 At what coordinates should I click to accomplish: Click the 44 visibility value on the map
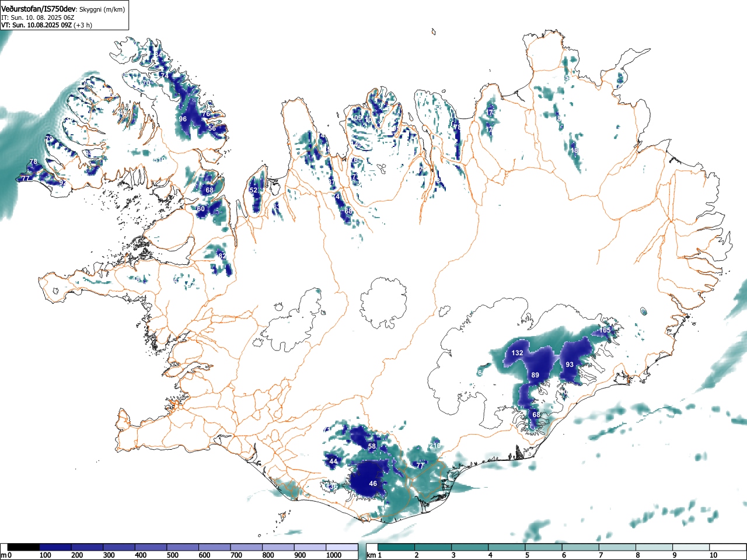[333, 461]
